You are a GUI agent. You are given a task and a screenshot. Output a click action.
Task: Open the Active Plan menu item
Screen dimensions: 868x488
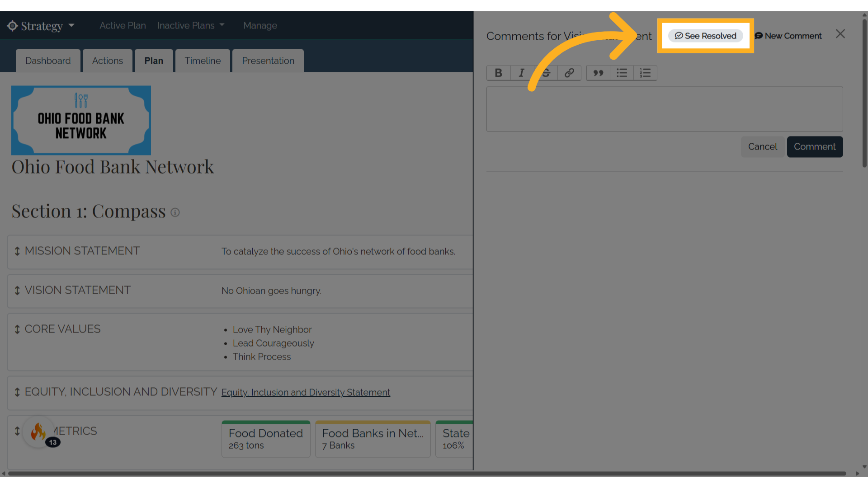tap(123, 26)
